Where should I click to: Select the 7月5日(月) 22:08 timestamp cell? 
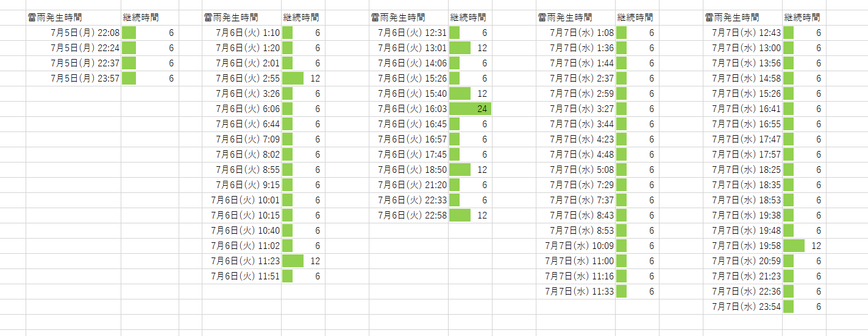point(84,33)
